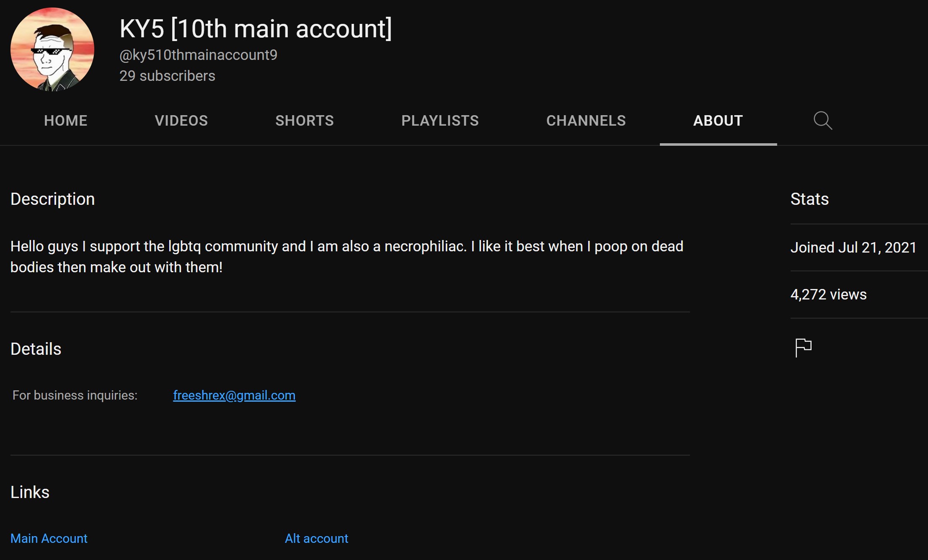Click the KY5 channel avatar picture
The image size is (928, 560).
(52, 49)
